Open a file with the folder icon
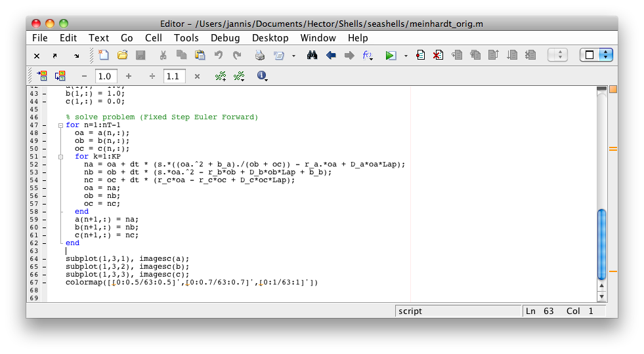 pos(122,56)
